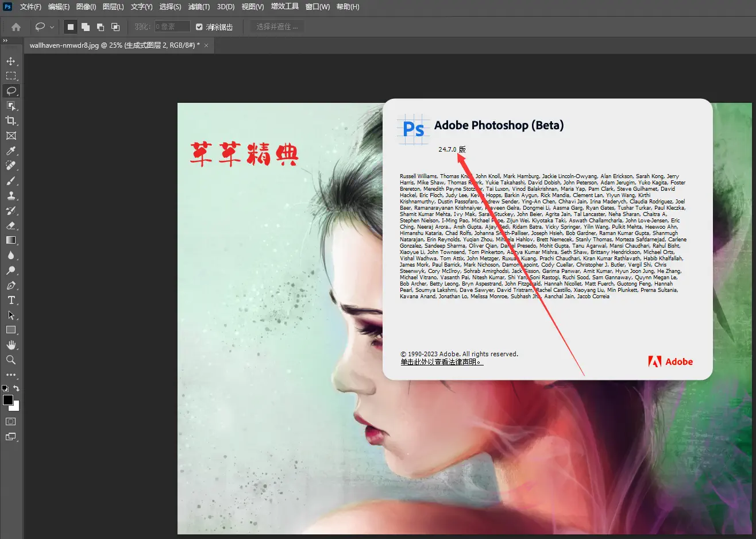Open the 3D(D) menu
This screenshot has width=756, height=539.
pyautogui.click(x=226, y=7)
